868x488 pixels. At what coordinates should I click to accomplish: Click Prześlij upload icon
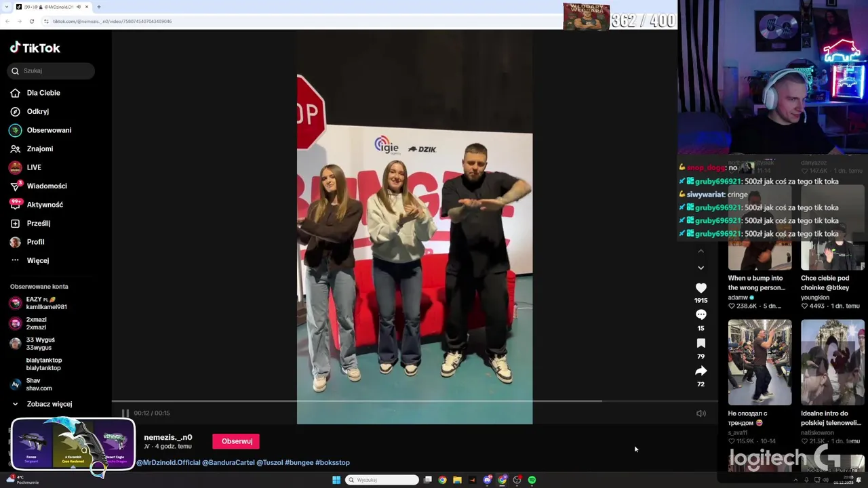[15, 223]
